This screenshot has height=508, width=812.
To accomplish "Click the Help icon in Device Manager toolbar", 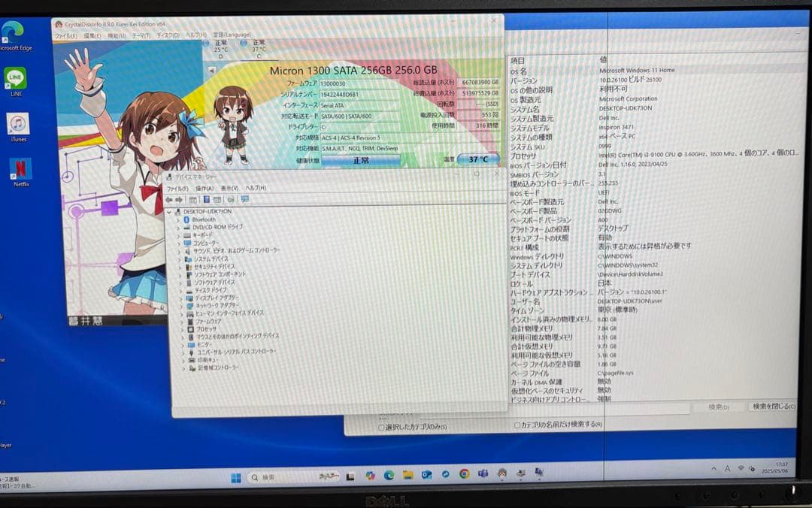I will 206,201.
